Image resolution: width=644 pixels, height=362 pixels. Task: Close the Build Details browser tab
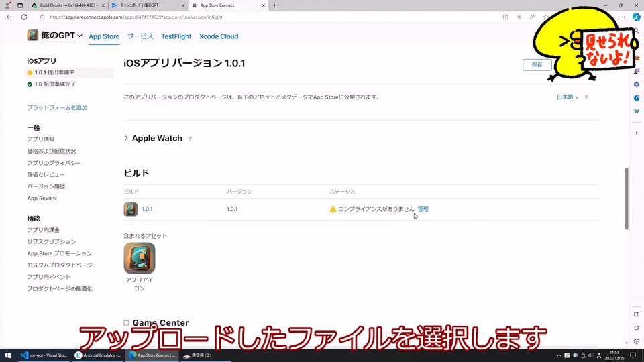[103, 5]
